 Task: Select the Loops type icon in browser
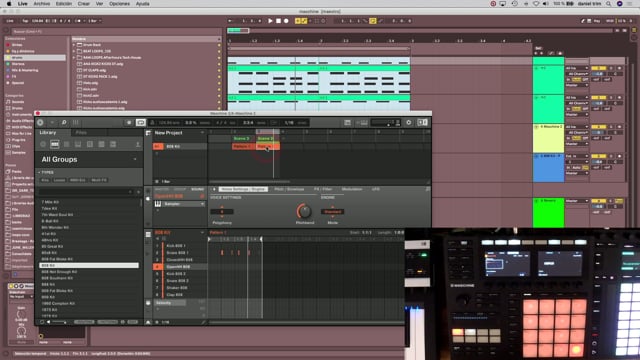(101, 144)
